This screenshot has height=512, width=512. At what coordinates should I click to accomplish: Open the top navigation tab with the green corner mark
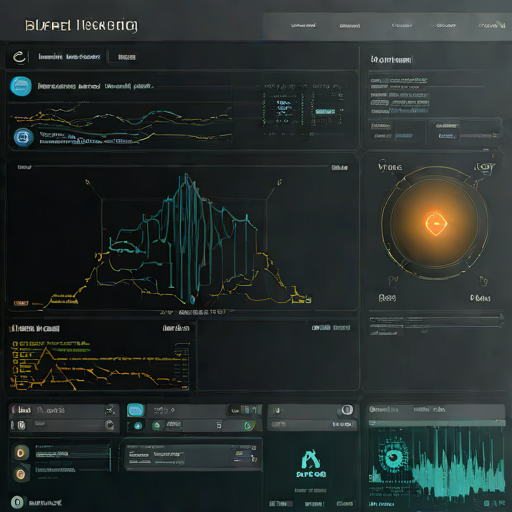491,25
